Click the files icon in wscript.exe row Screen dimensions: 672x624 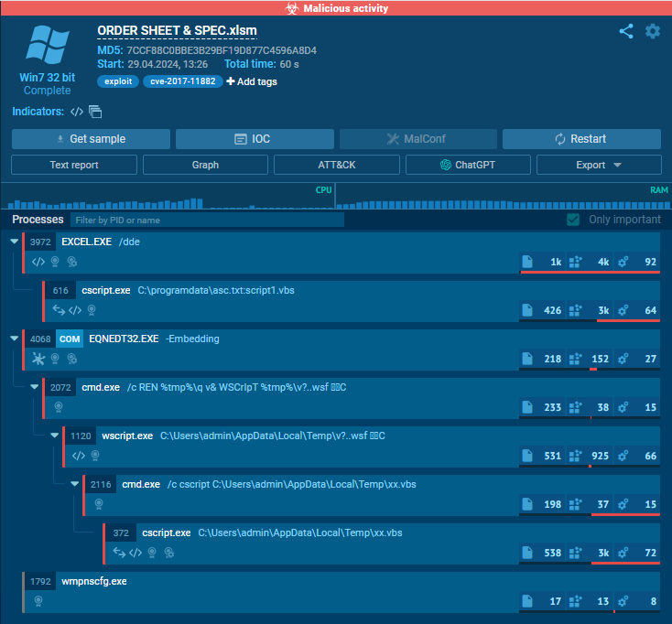(527, 456)
